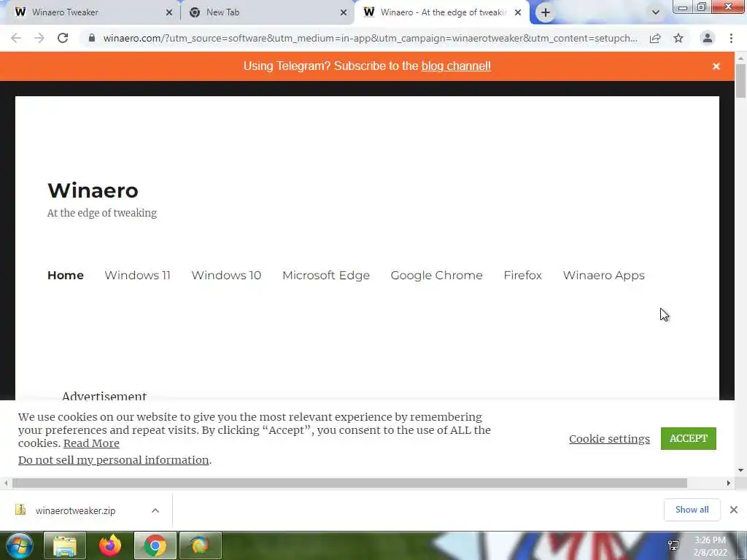Screen dimensions: 747x560
Task: Open Chrome's three-dot menu
Action: point(731,38)
